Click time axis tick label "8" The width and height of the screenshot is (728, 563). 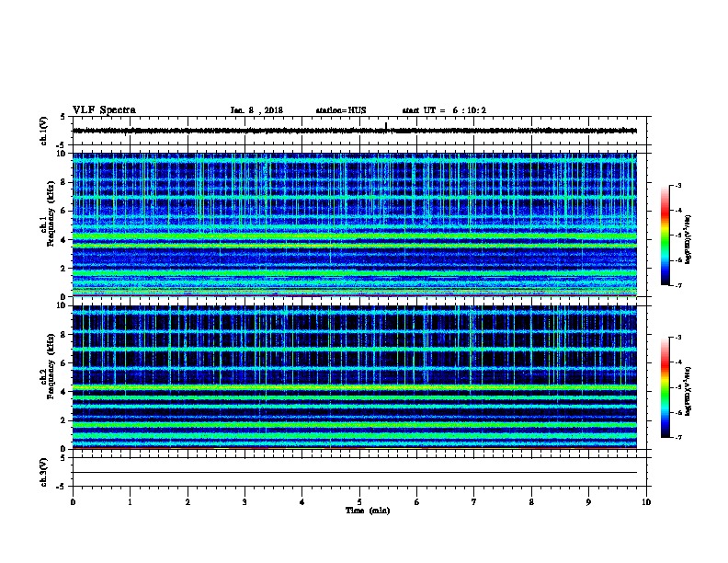point(531,502)
